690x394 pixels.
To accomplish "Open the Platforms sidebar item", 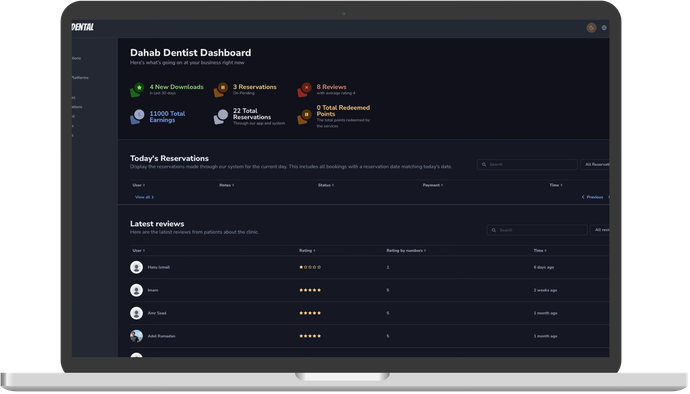I will pos(80,77).
